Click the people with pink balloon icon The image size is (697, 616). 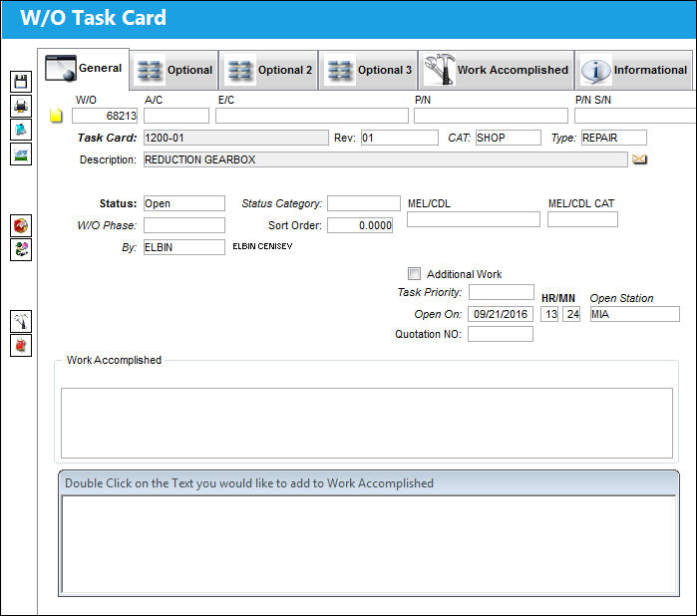[x=21, y=249]
